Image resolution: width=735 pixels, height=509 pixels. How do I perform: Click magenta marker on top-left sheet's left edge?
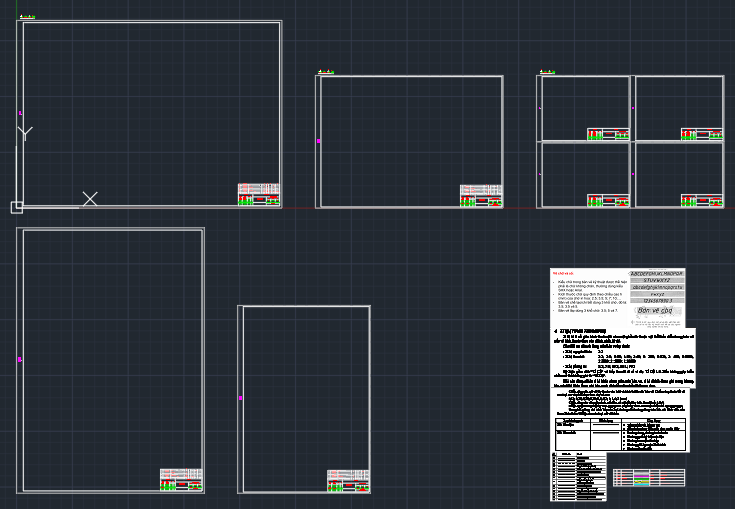[20, 114]
